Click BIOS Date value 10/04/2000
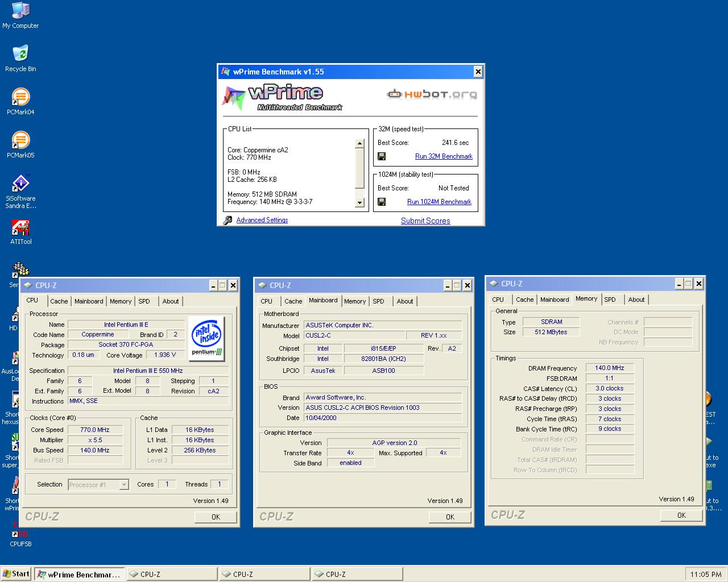728x582 pixels. [383, 418]
